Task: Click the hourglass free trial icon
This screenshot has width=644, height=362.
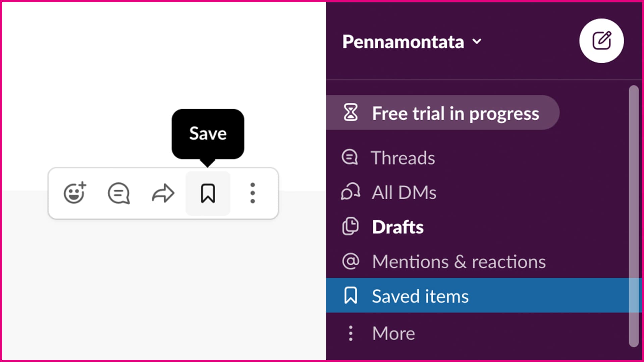Action: pos(350,113)
